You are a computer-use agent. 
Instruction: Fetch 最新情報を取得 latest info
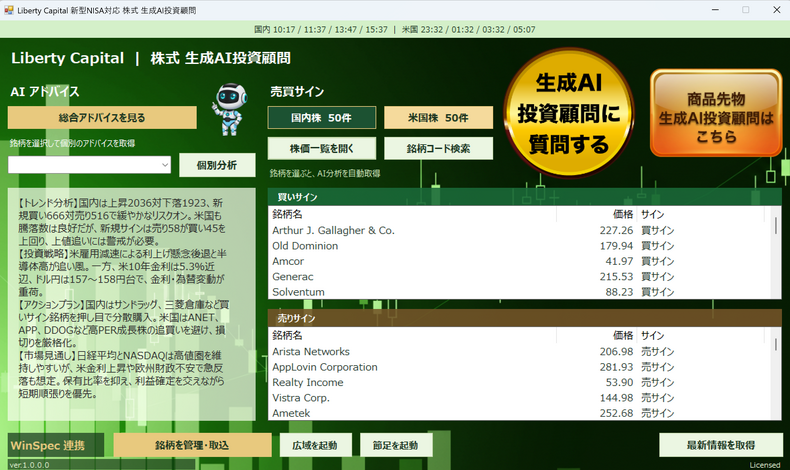click(721, 445)
